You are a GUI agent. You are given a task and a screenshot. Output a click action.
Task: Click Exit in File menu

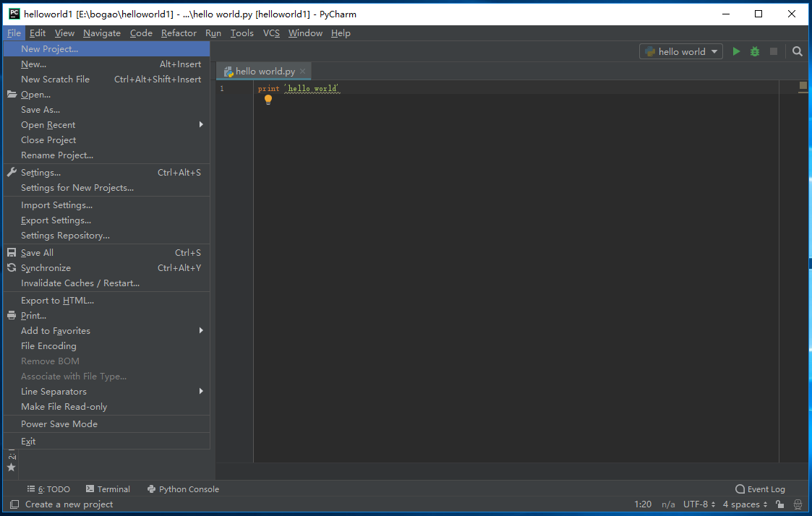tap(107, 442)
